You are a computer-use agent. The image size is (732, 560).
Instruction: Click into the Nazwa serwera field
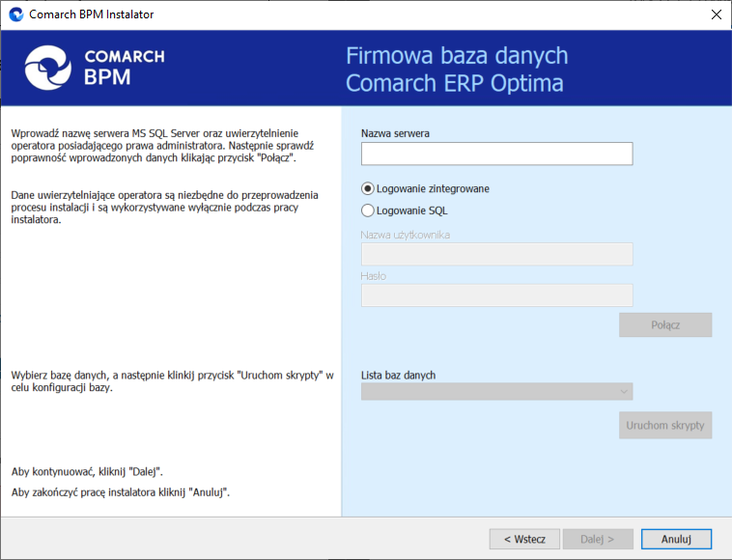(496, 154)
